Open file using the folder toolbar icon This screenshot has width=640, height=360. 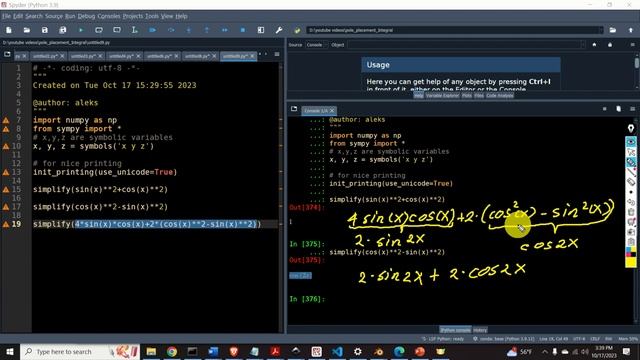coord(27,30)
